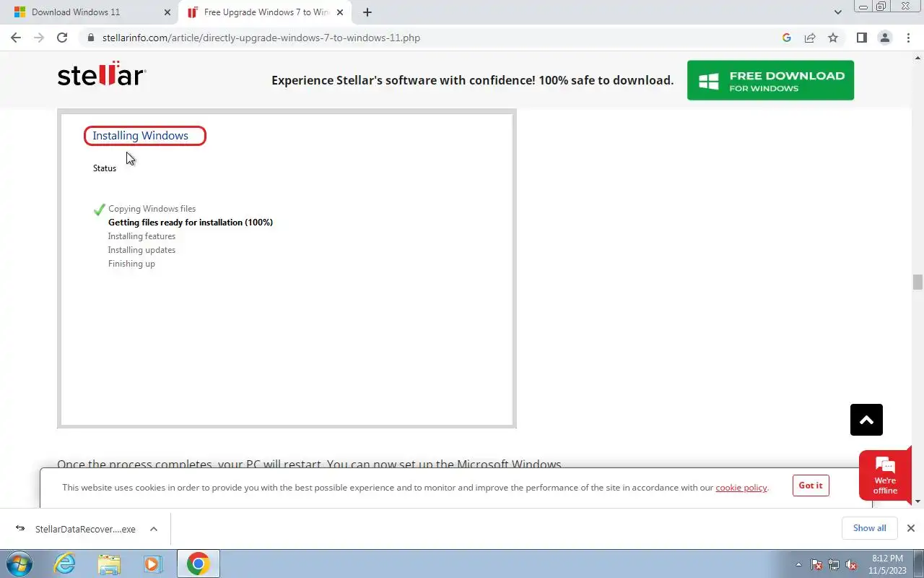Click the Installing Windows screenshot image
Image resolution: width=924 pixels, height=578 pixels.
pos(287,269)
